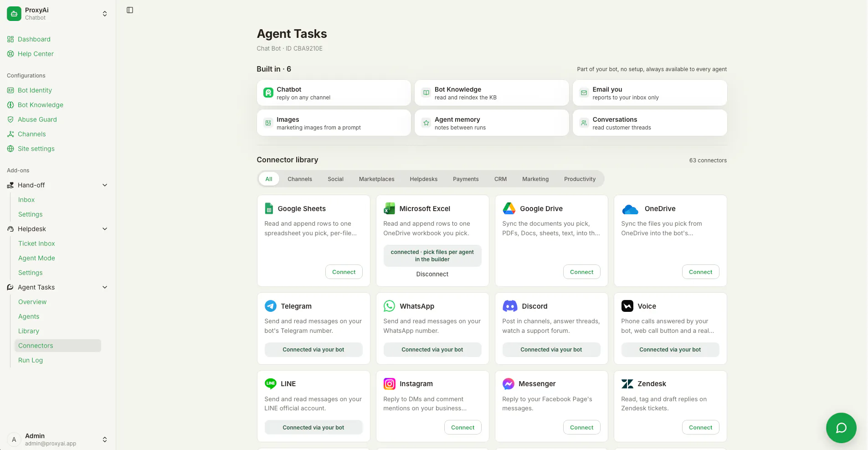Connect the Google Sheets connector
The image size is (868, 450).
click(x=344, y=272)
